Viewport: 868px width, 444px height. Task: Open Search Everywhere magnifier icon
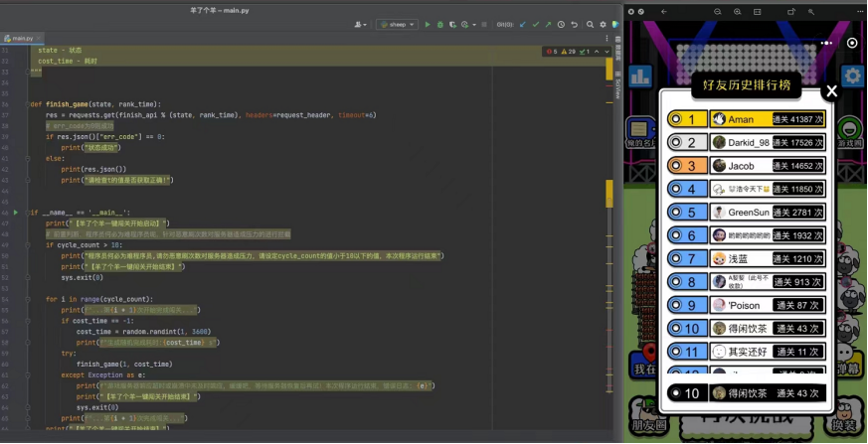(588, 24)
